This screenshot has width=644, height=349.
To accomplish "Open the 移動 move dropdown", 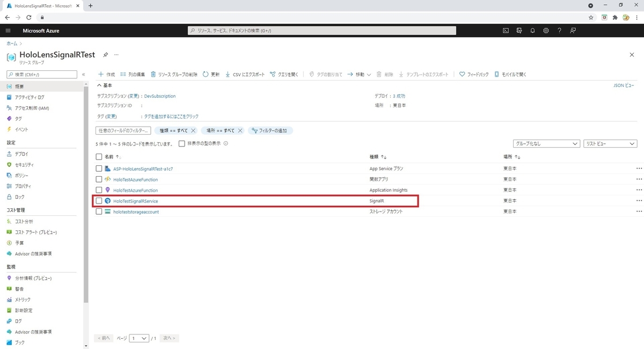I will [359, 74].
